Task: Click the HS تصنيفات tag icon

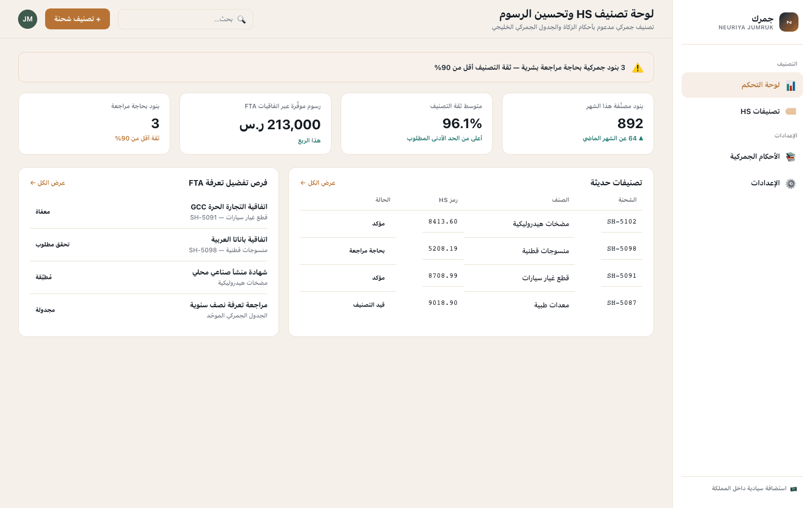Action: 791,111
